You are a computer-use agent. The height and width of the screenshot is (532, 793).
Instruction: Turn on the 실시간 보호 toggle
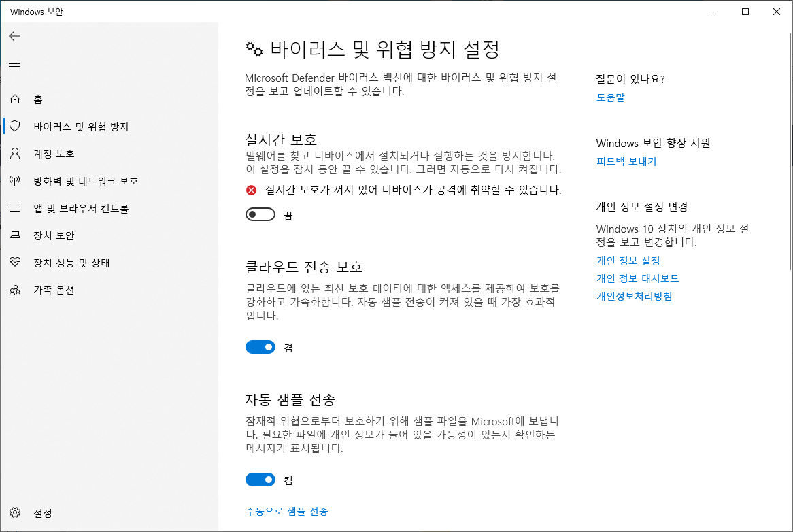tap(260, 214)
